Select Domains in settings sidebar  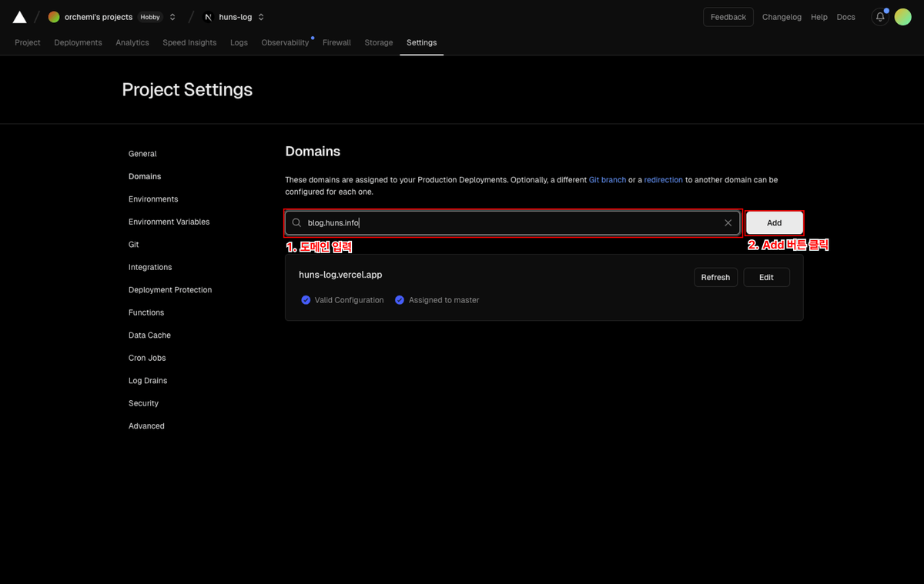coord(145,176)
